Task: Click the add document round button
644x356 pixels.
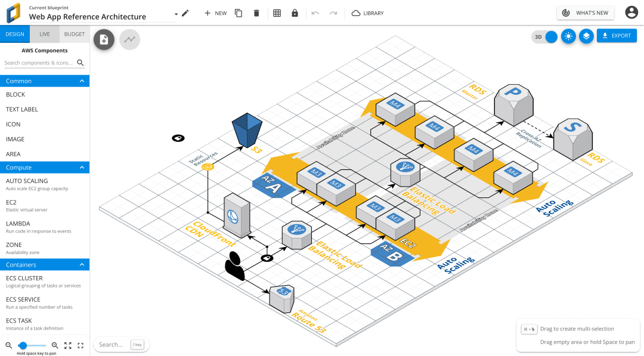Action: click(104, 39)
